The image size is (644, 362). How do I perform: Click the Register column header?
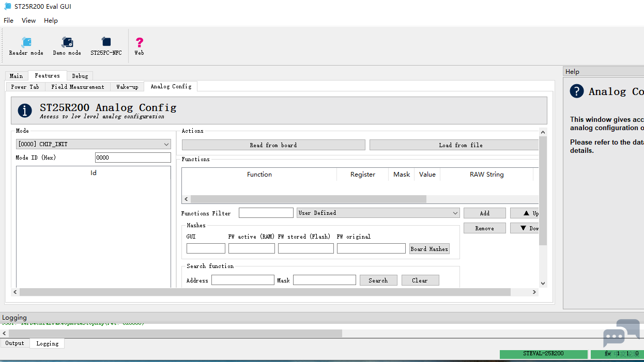tap(363, 175)
